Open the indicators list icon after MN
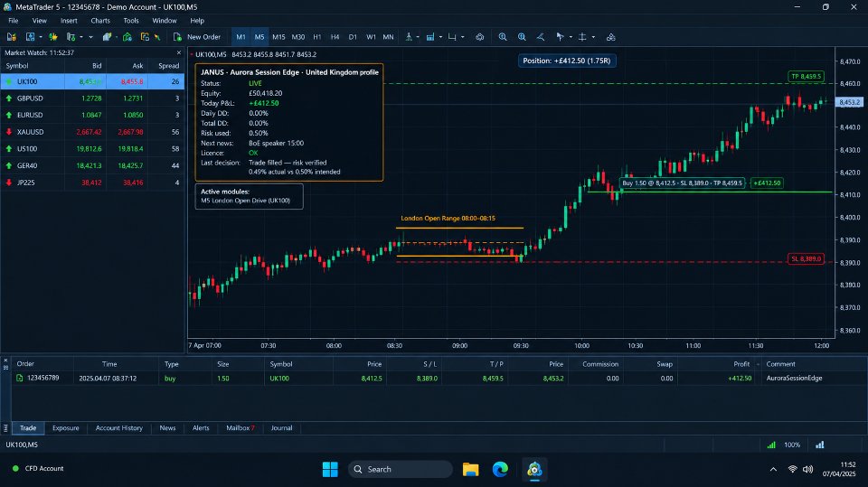The height and width of the screenshot is (487, 868). (409, 37)
